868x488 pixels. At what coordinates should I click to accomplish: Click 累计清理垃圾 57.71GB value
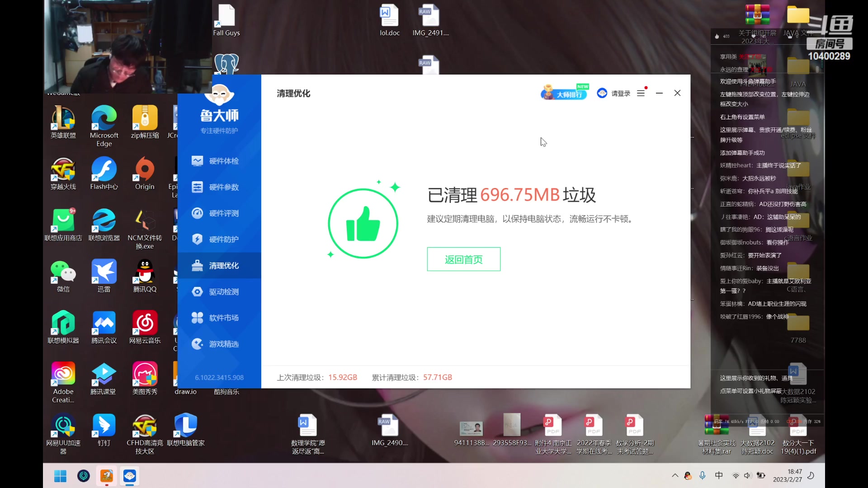tap(438, 378)
